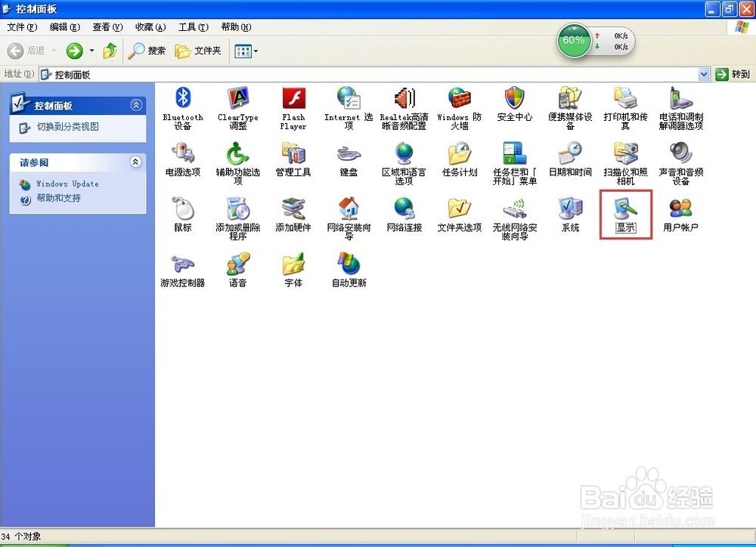The width and height of the screenshot is (756, 547).
Task: Open the views dropdown button
Action: (246, 51)
